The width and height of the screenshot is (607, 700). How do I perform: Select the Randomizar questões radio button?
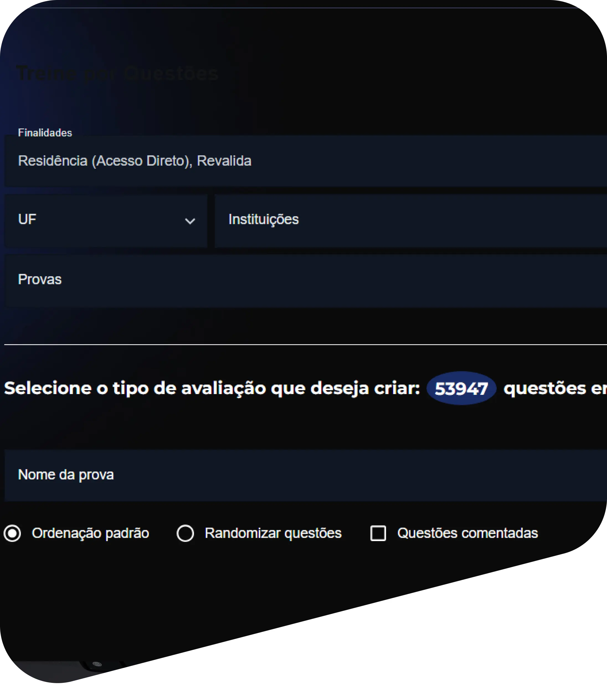[185, 533]
